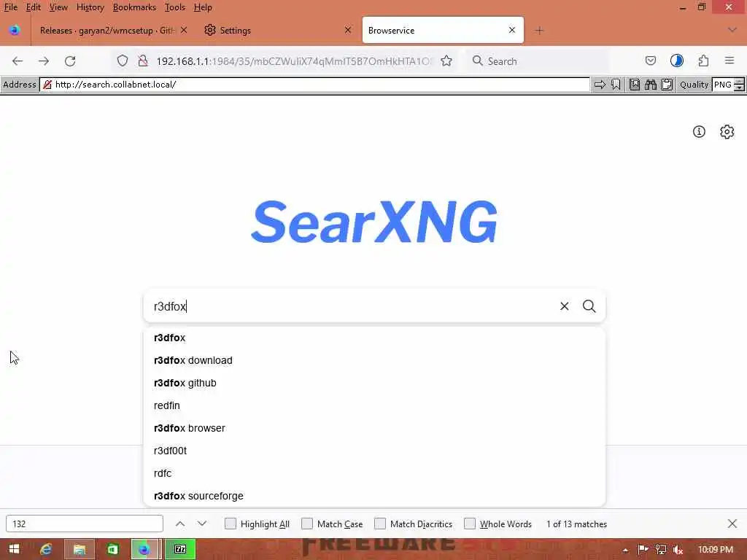Viewport: 747px width, 560px height.
Task: Select suggestion 'r3dfox download'
Action: click(x=374, y=360)
